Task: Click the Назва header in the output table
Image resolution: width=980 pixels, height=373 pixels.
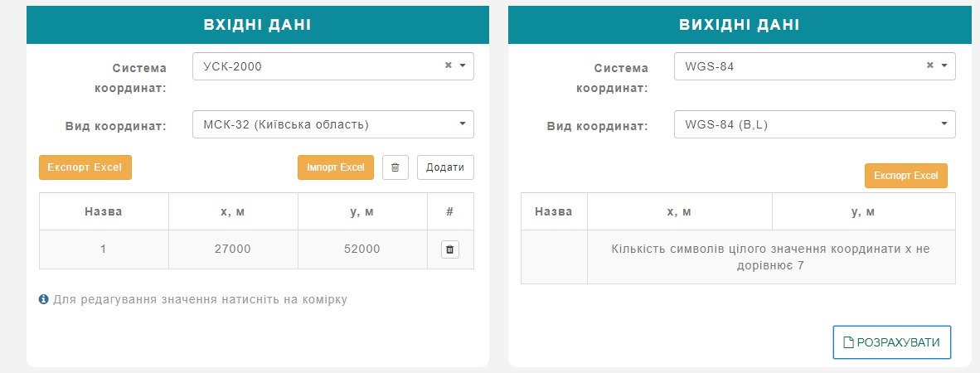Action: point(554,212)
